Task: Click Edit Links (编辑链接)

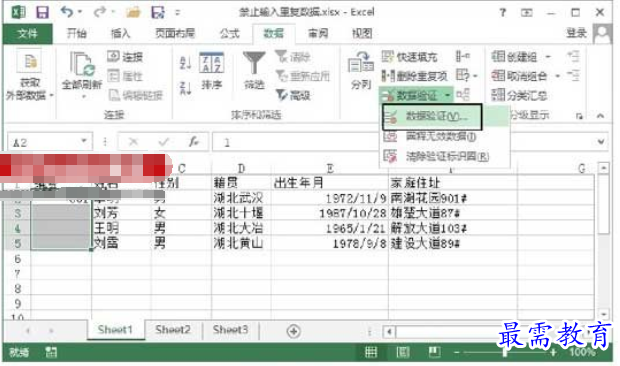Action: [x=136, y=95]
